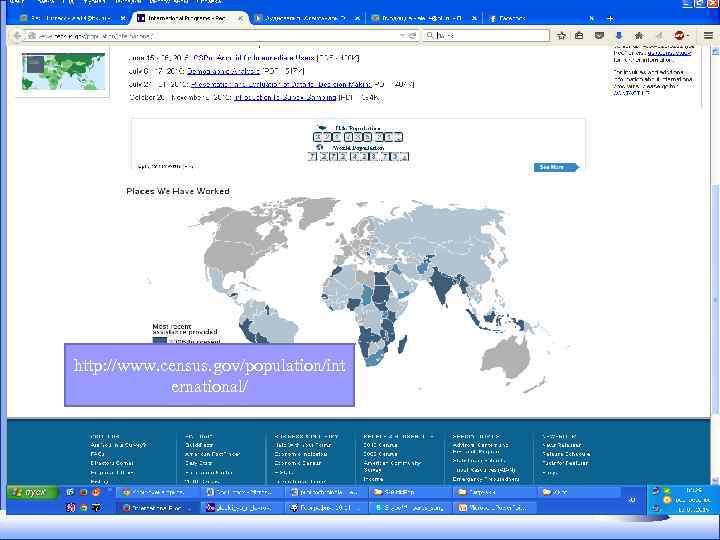Open the Demographic Analysis link
Image resolution: width=720 pixels, height=540 pixels.
pyautogui.click(x=223, y=71)
